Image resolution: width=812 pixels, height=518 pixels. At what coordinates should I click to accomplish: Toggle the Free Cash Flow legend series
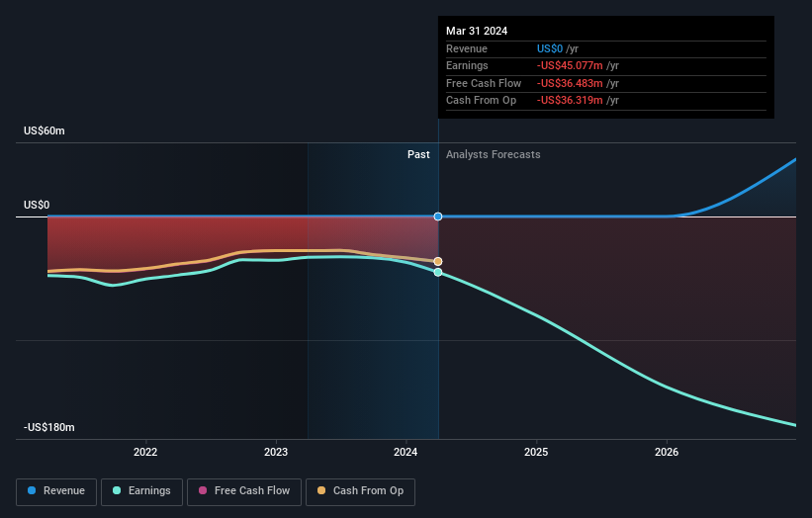pyautogui.click(x=244, y=491)
